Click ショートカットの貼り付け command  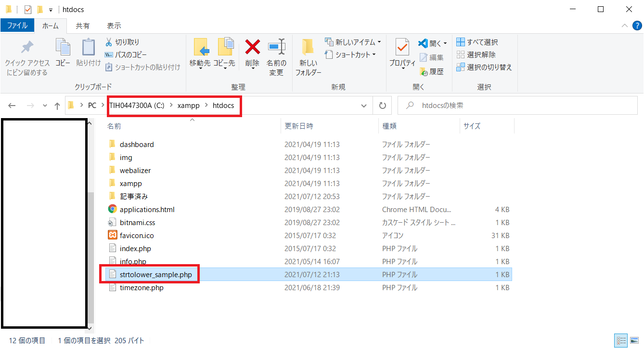tap(142, 67)
